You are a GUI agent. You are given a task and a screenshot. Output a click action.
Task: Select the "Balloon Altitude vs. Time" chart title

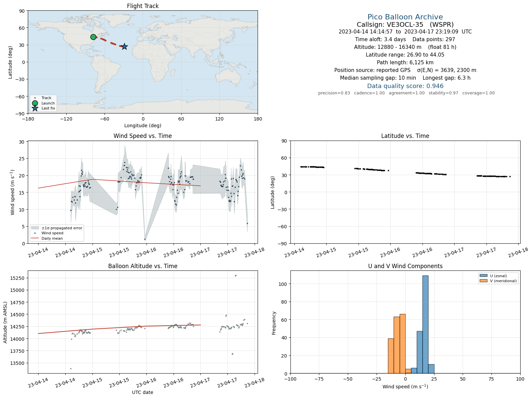[143, 266]
